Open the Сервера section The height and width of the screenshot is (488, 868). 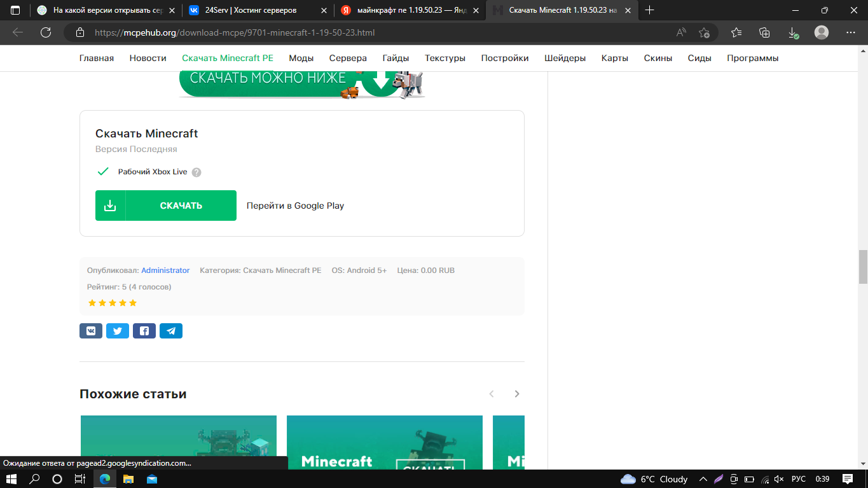pyautogui.click(x=348, y=58)
